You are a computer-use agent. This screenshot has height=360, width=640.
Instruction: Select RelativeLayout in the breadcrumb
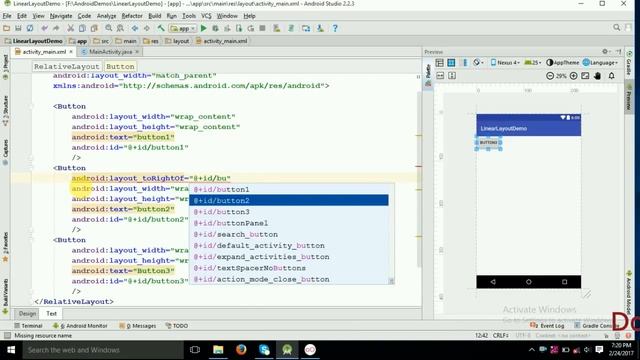click(67, 67)
